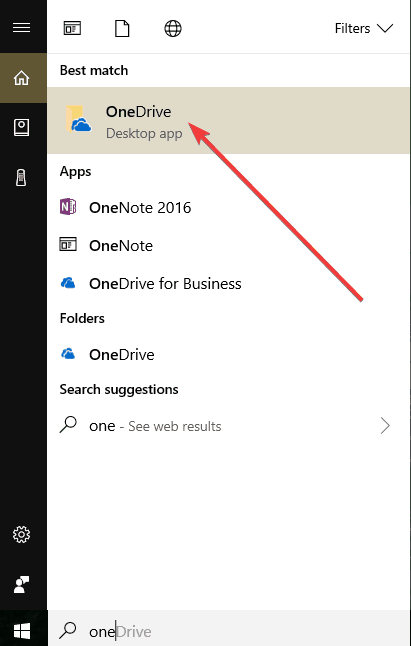
Task: Filter results by Web globe icon
Action: tap(173, 28)
